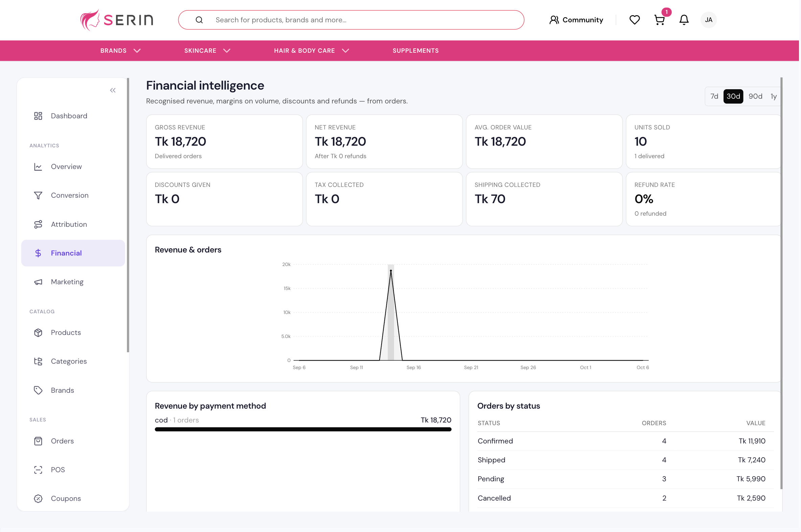
Task: Click the revenue chart peak point
Action: pyautogui.click(x=391, y=271)
